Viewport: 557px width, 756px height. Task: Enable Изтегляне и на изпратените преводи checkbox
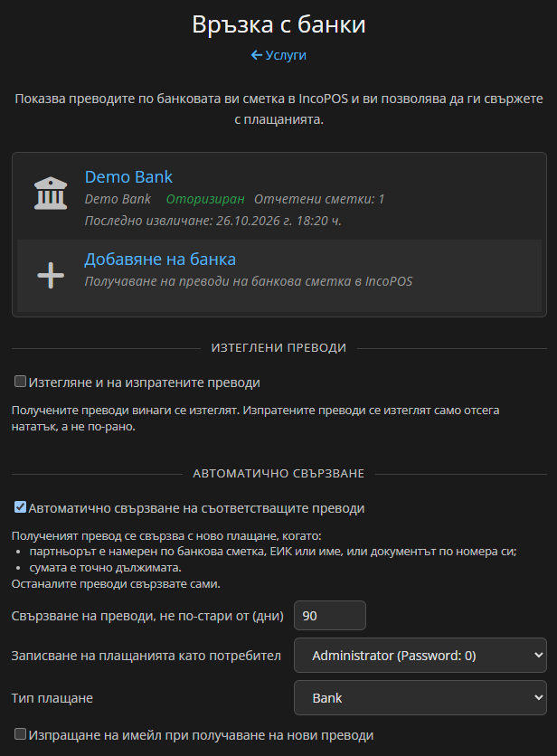[x=20, y=382]
